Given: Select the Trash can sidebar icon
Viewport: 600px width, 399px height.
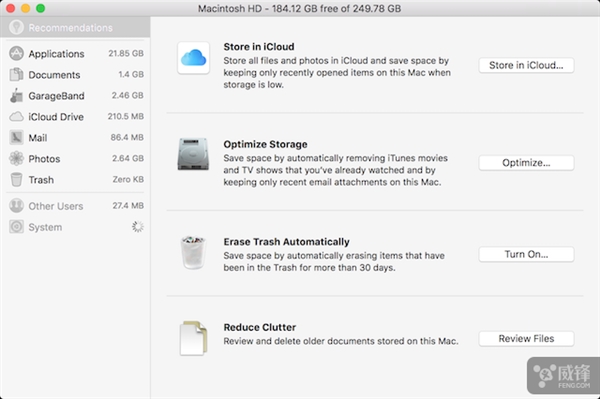Looking at the screenshot, I should pos(16,179).
